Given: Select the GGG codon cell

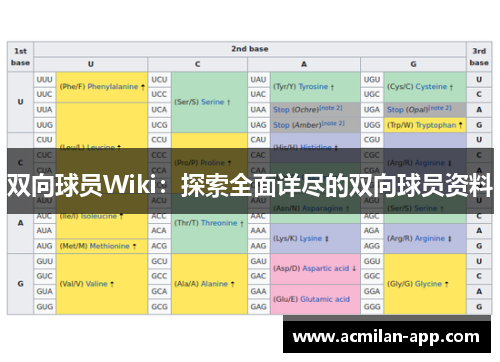Looking at the screenshot, I should coord(372,307).
